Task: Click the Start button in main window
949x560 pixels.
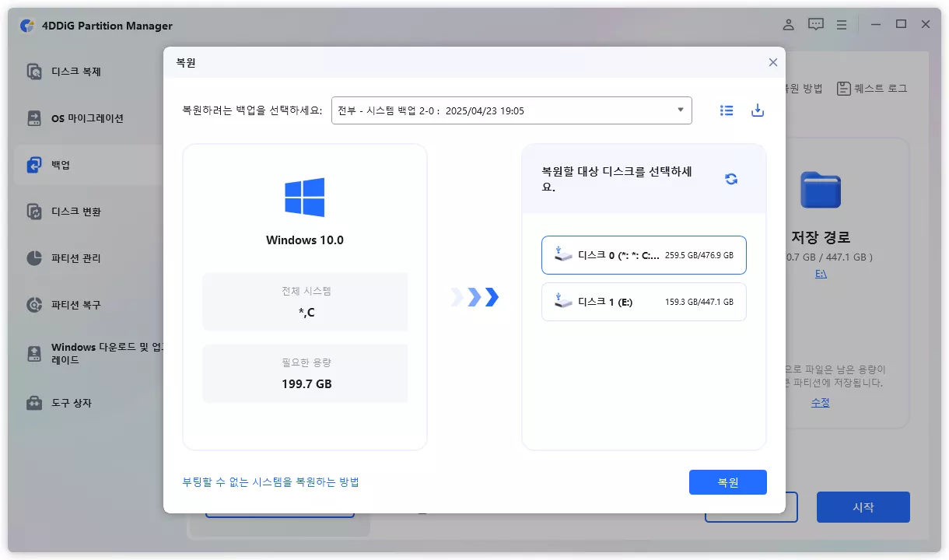Action: pos(863,507)
